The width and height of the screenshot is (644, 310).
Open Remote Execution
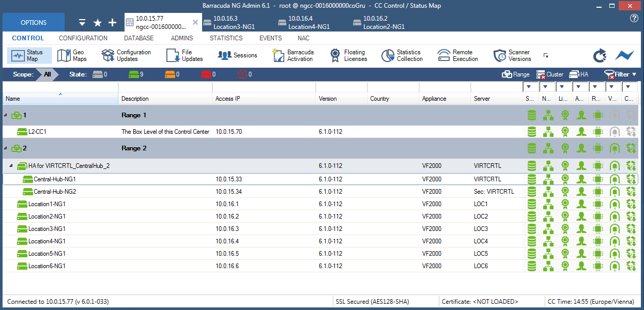coord(458,55)
